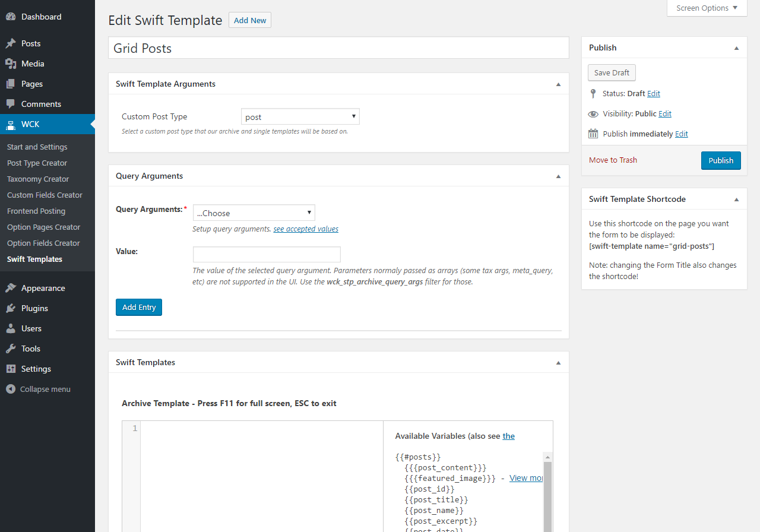Image resolution: width=760 pixels, height=532 pixels.
Task: Click the Grid Posts title field
Action: pos(338,48)
